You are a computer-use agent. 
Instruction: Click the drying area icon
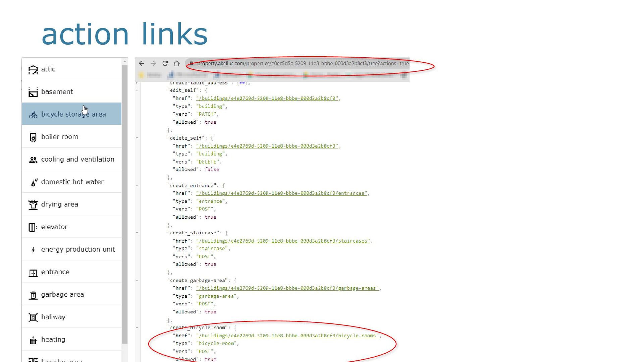click(33, 204)
